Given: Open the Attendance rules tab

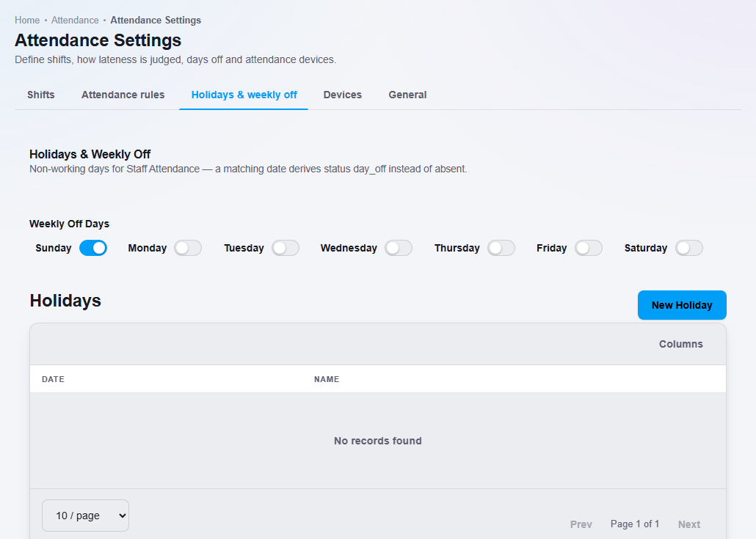Looking at the screenshot, I should (123, 95).
